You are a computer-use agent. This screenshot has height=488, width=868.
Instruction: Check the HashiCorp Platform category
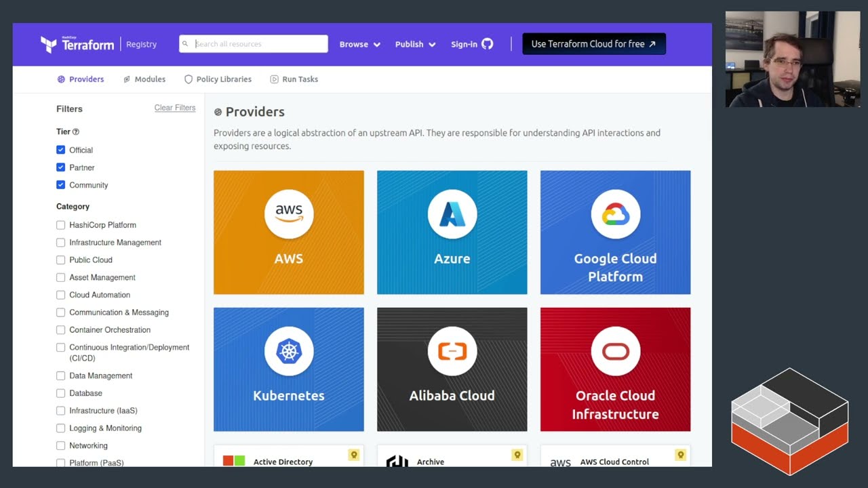pyautogui.click(x=60, y=225)
